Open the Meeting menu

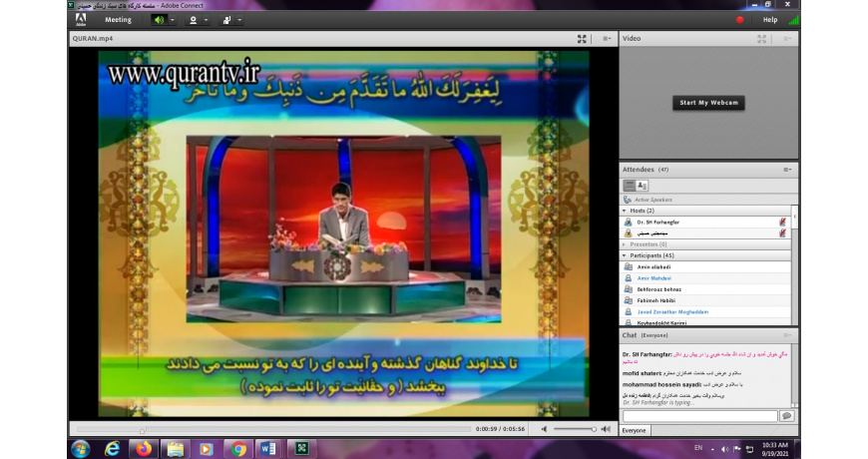click(x=119, y=20)
